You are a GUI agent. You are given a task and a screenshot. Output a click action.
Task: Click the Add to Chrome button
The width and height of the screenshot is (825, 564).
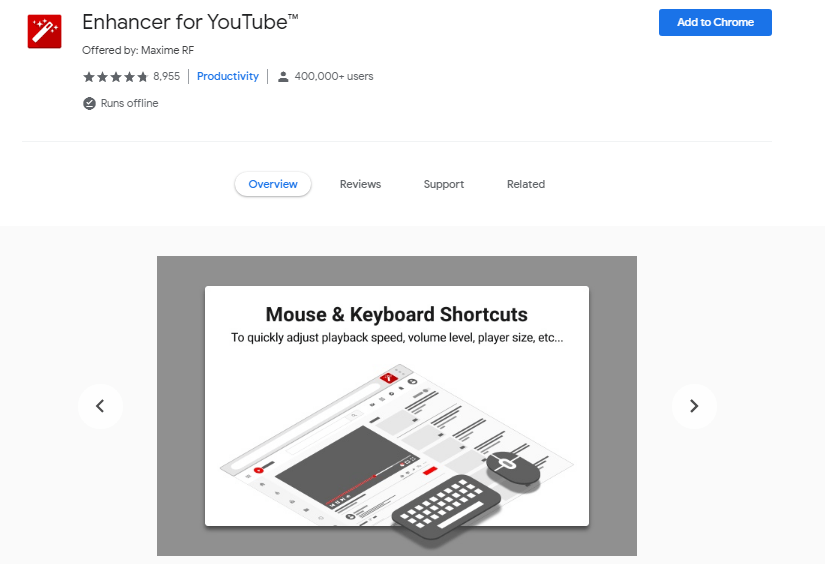[x=715, y=22]
